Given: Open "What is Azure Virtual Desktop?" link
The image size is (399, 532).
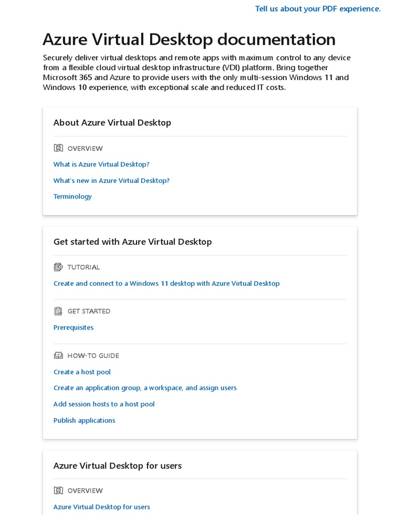Looking at the screenshot, I should (x=101, y=164).
